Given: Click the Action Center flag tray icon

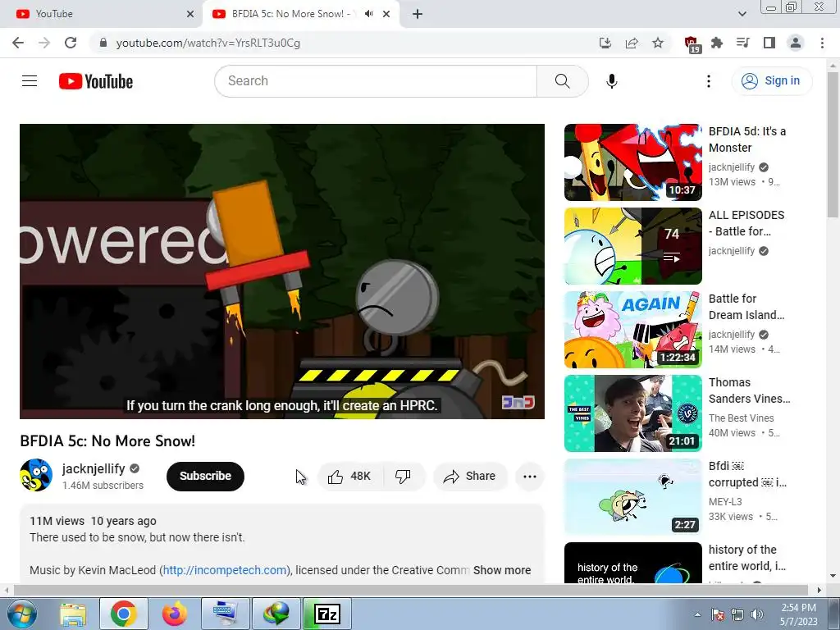Looking at the screenshot, I should click(718, 614).
